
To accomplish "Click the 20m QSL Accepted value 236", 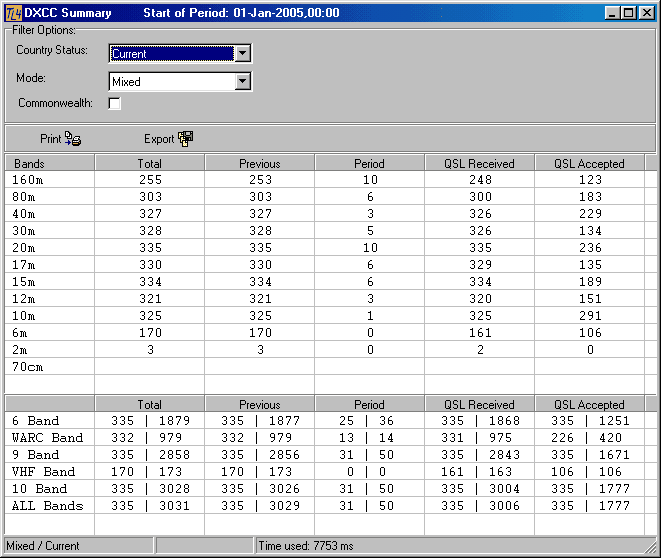I will tap(590, 248).
